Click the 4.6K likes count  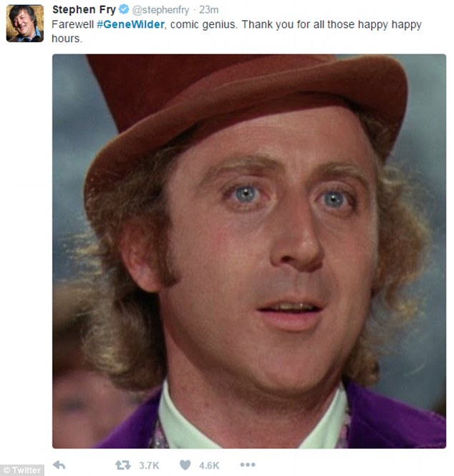tap(209, 465)
